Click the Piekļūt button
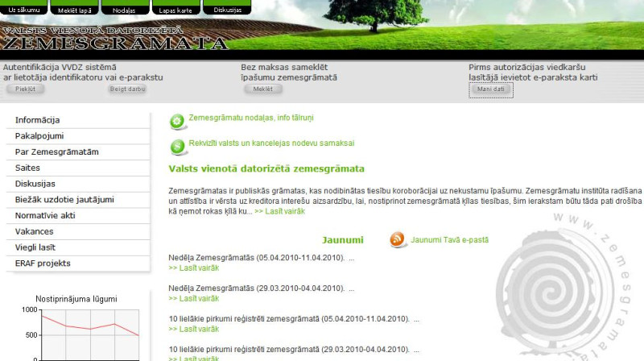The width and height of the screenshot is (644, 361). (26, 89)
